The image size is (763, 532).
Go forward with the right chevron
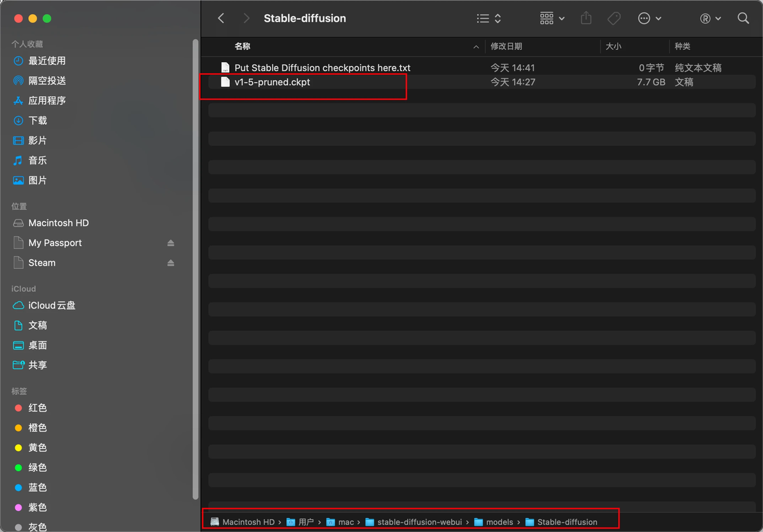[246, 19]
